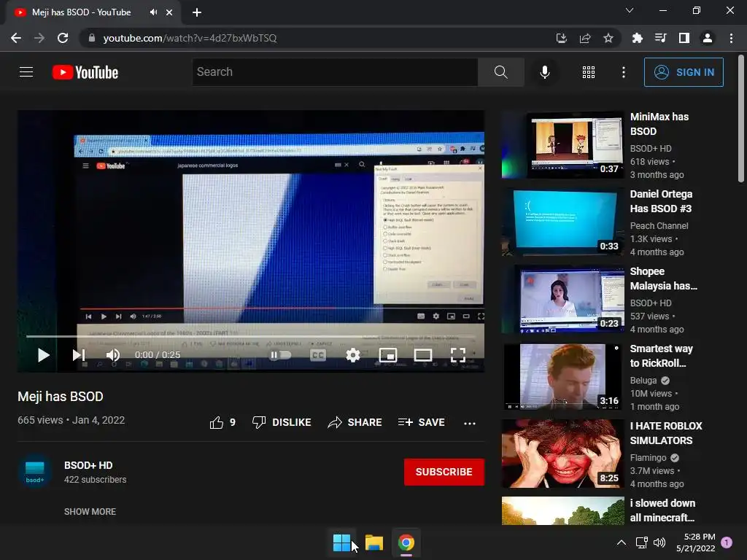Open Chrome media controls icon
This screenshot has width=747, height=560.
click(660, 38)
